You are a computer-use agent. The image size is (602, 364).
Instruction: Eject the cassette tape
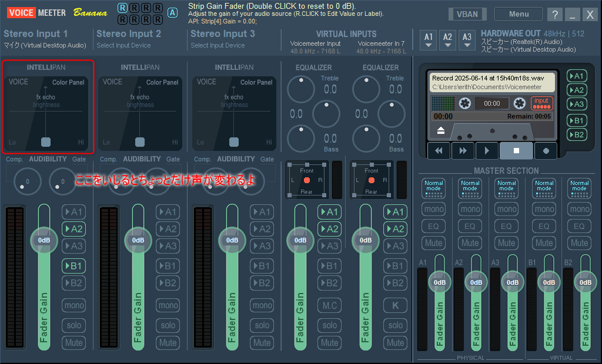(441, 130)
